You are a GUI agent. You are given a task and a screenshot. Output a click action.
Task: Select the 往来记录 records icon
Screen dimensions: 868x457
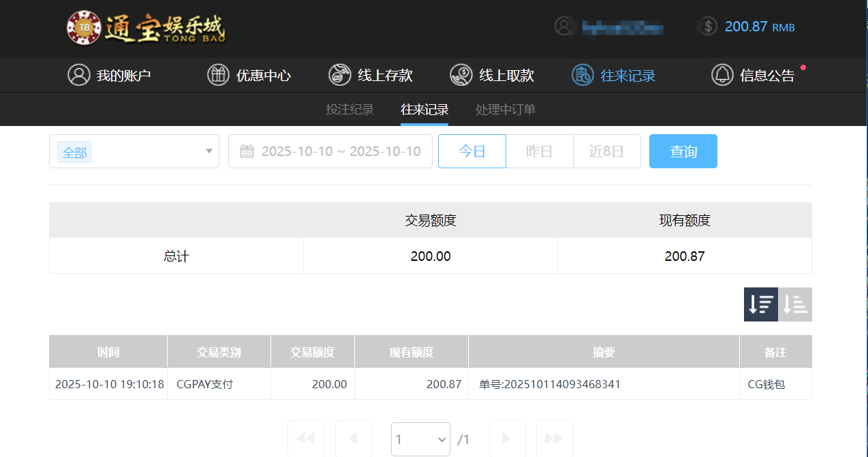tap(583, 75)
